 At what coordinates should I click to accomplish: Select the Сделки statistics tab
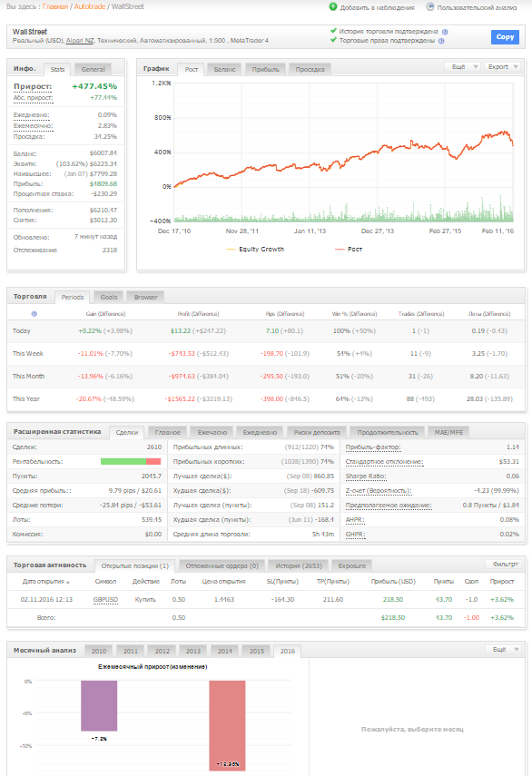127,432
